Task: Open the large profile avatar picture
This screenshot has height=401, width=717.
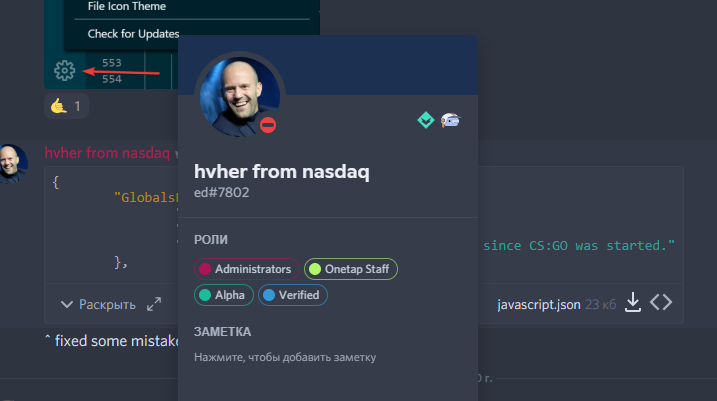Action: (240, 96)
